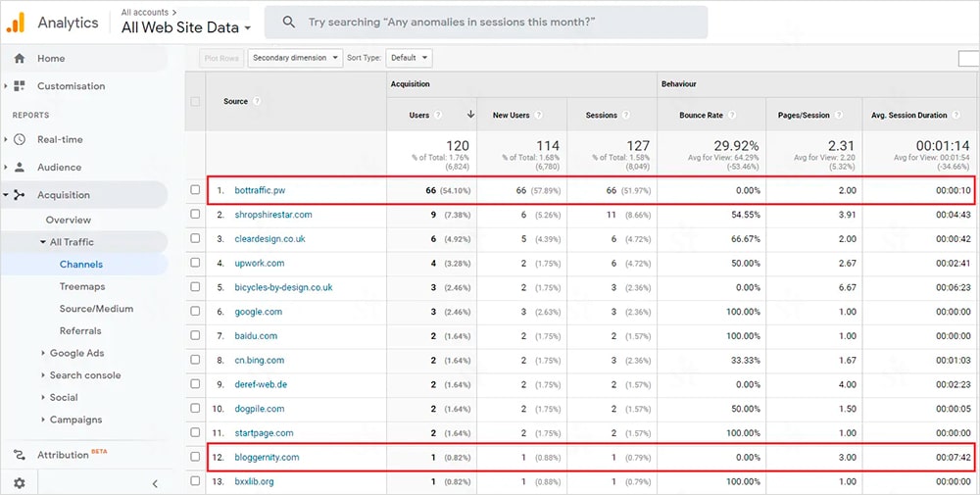Open Home via the house icon
The width and height of the screenshot is (980, 495).
[x=20, y=58]
